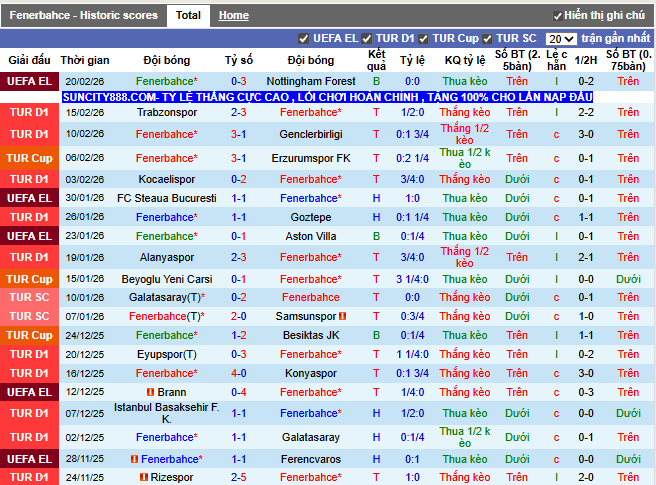Uncheck the TUR D1 filter checkbox
656x485 pixels.
click(x=366, y=39)
